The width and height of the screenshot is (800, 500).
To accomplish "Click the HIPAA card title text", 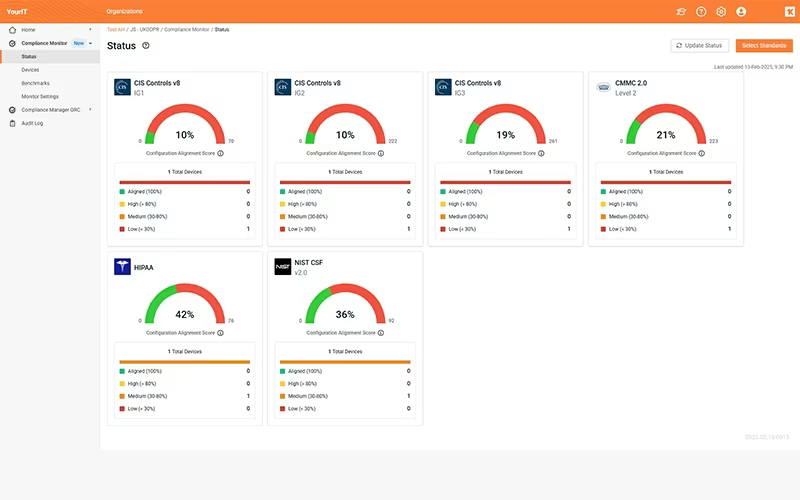I will [x=143, y=267].
